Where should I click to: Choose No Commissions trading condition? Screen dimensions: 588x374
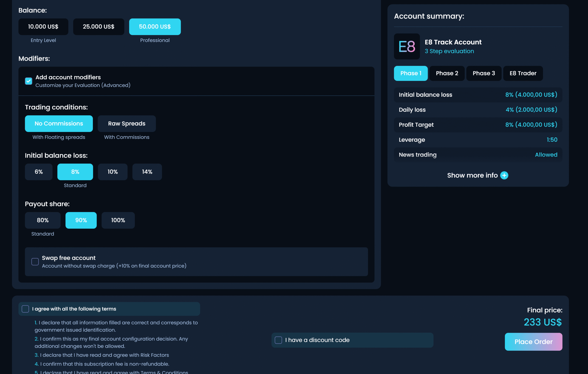59,124
